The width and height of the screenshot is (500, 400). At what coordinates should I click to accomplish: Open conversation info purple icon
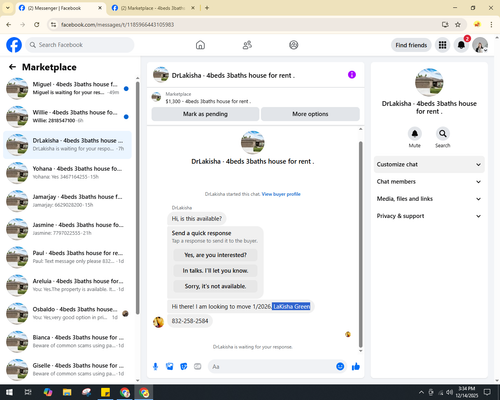[352, 75]
